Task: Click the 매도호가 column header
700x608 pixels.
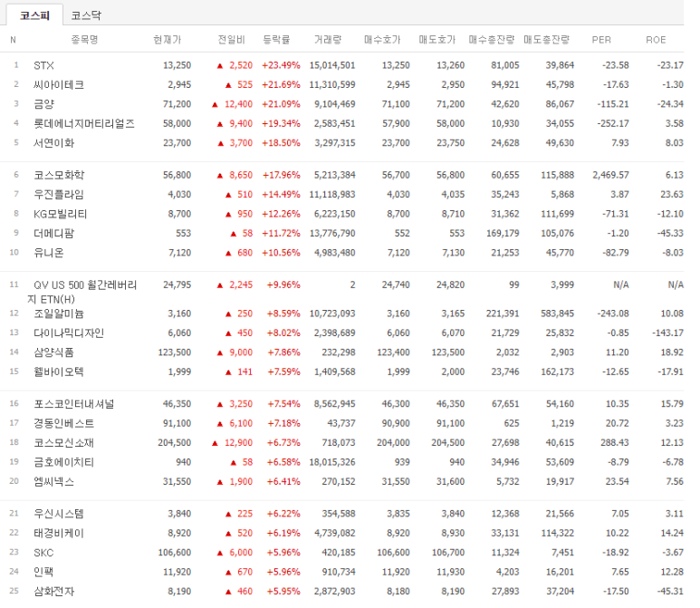Action: (x=437, y=40)
